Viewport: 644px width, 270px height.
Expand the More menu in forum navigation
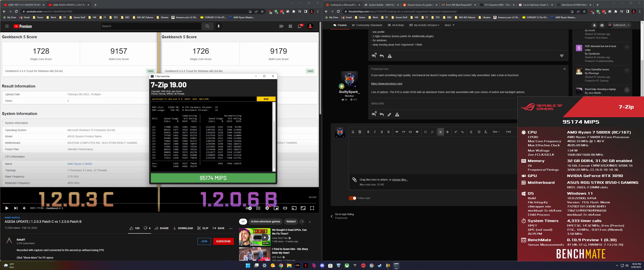pos(449,25)
